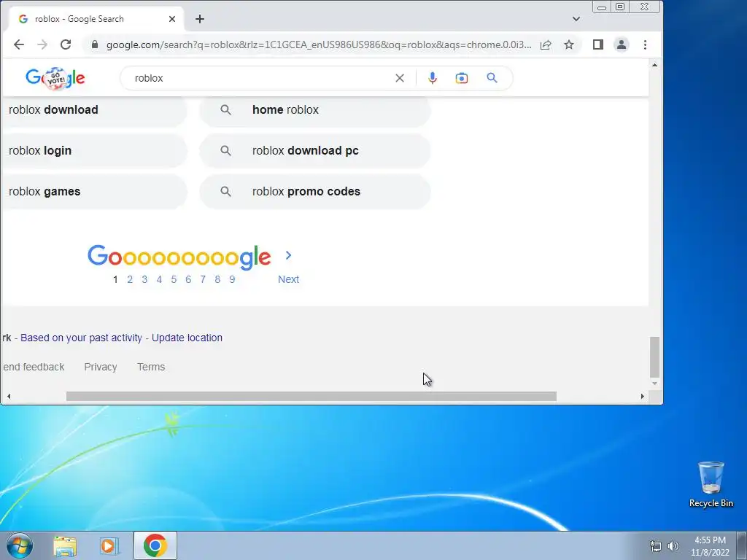
Task: Start voice search with the microphone icon
Action: [432, 78]
